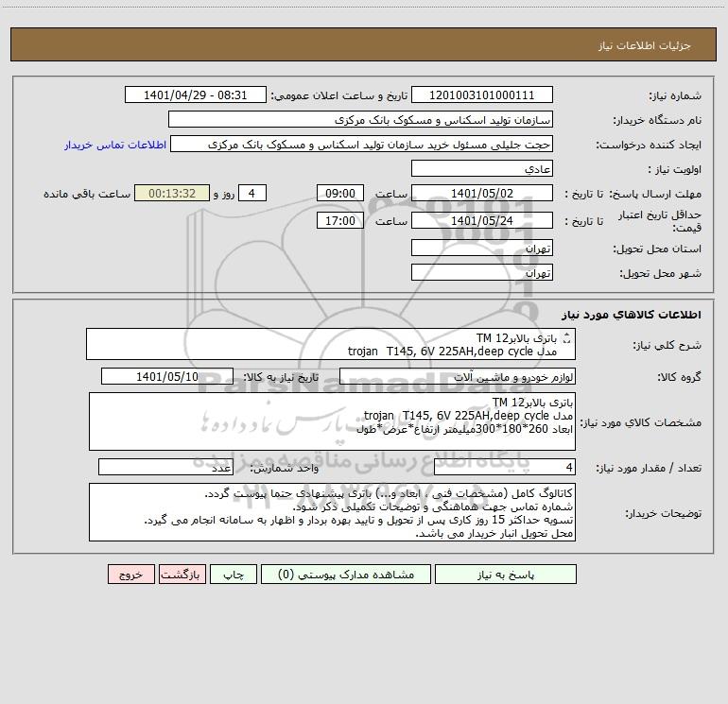Click the 'پاسخ به نیاز' button
728x704 pixels.
tap(506, 575)
